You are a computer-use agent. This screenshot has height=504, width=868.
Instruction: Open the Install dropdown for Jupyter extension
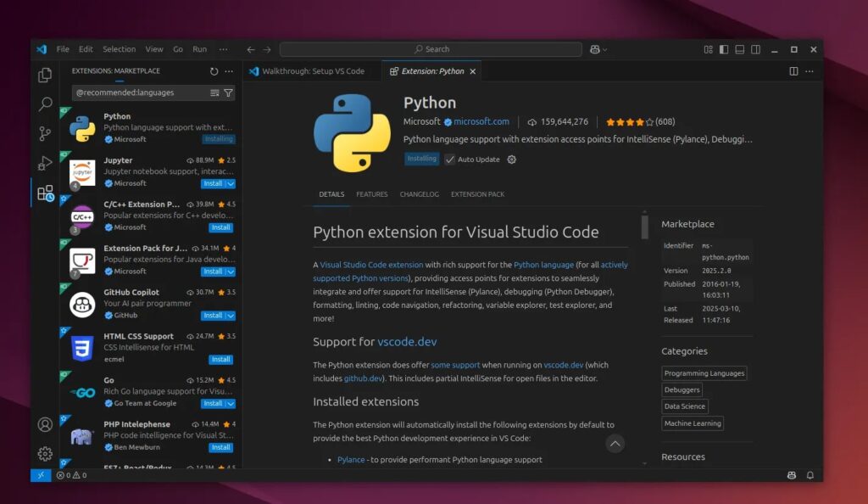(x=229, y=183)
